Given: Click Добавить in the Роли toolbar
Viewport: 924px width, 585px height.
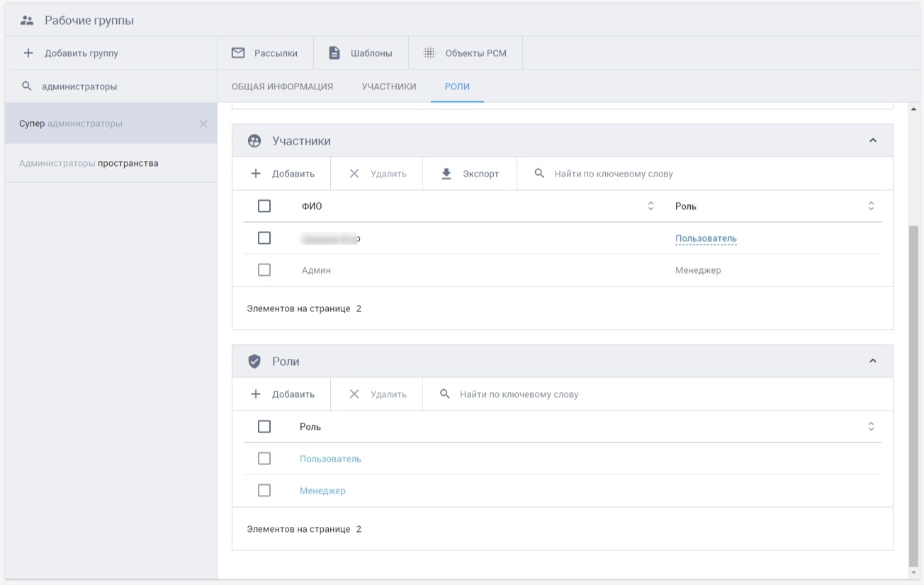Looking at the screenshot, I should click(x=282, y=394).
